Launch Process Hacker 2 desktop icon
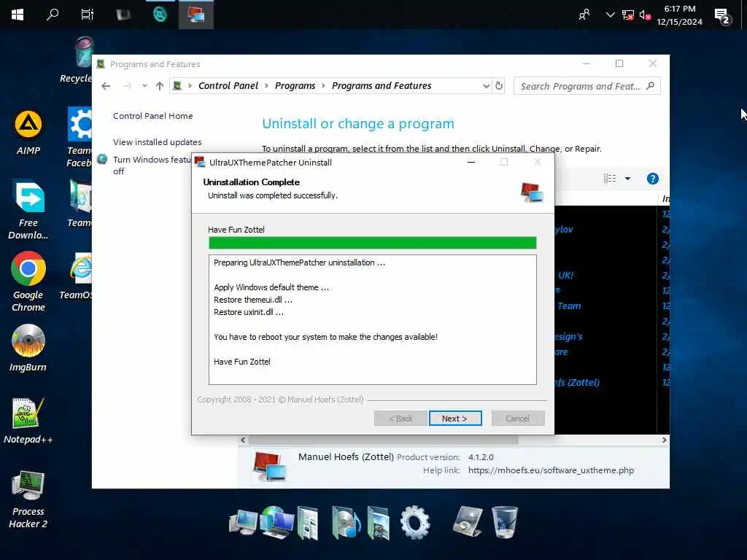This screenshot has height=560, width=747. pos(28,499)
